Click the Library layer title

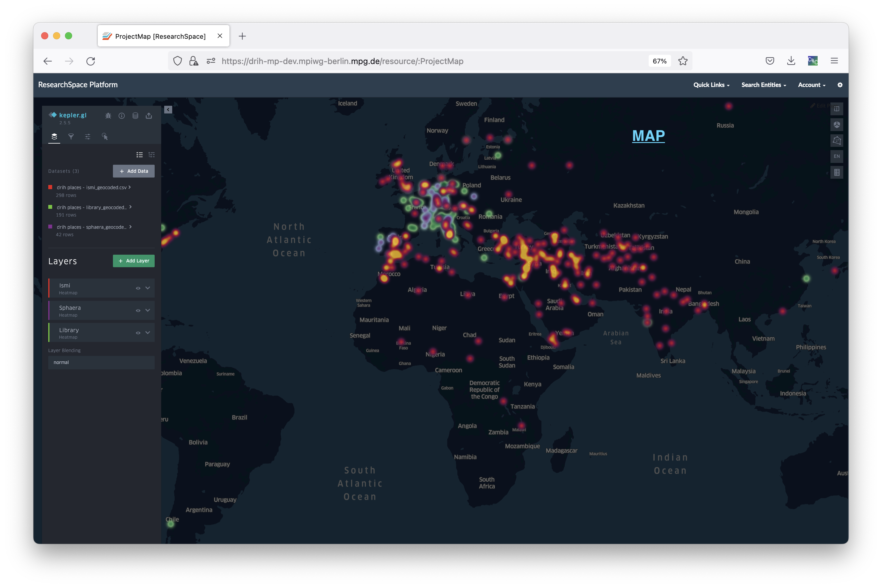(x=69, y=330)
